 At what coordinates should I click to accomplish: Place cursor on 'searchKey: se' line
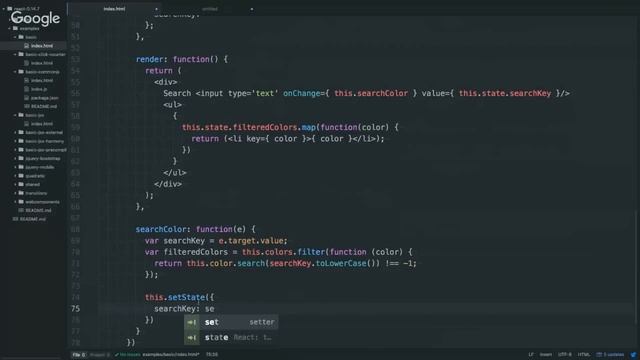[x=184, y=309]
